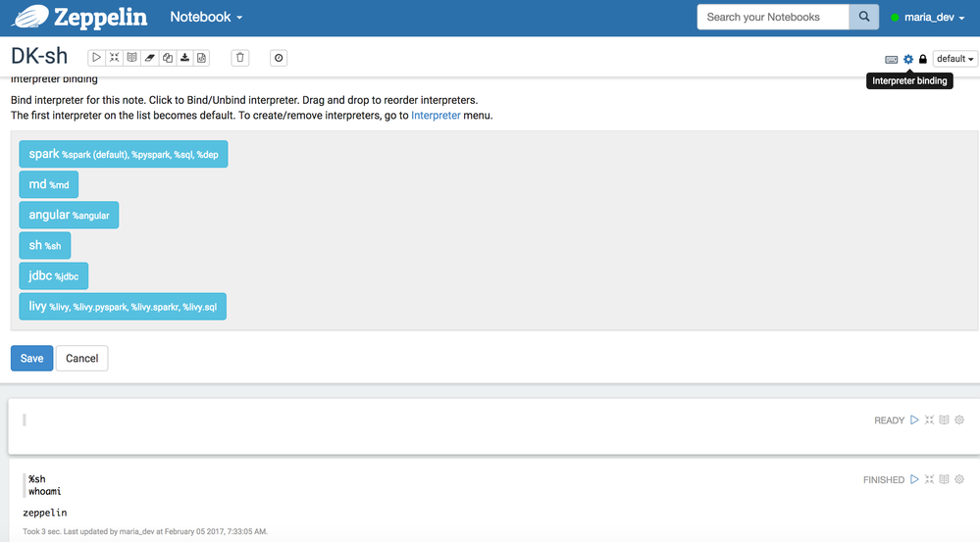This screenshot has width=980, height=542.
Task: Open the cron scheduler clock icon
Action: tap(279, 58)
